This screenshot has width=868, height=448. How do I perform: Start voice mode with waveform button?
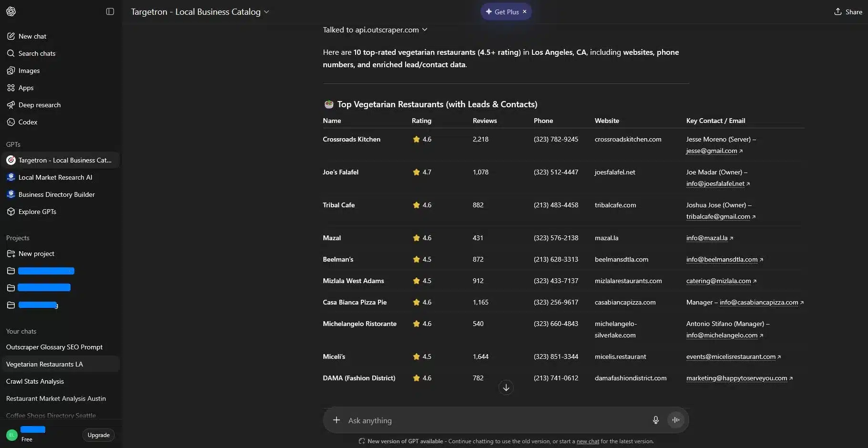(x=675, y=420)
